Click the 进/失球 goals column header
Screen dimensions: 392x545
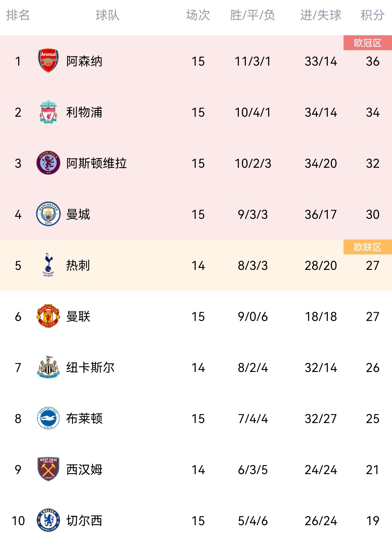(321, 15)
